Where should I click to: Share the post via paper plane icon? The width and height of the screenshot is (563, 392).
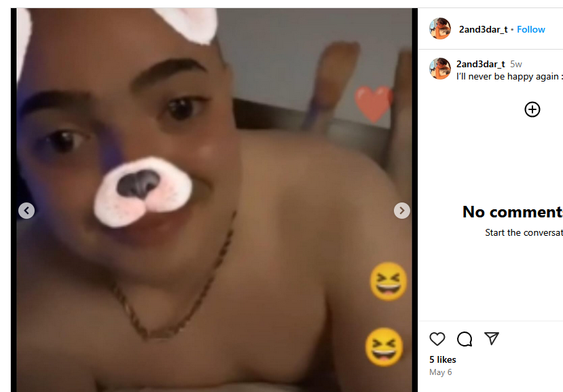pyautogui.click(x=492, y=338)
